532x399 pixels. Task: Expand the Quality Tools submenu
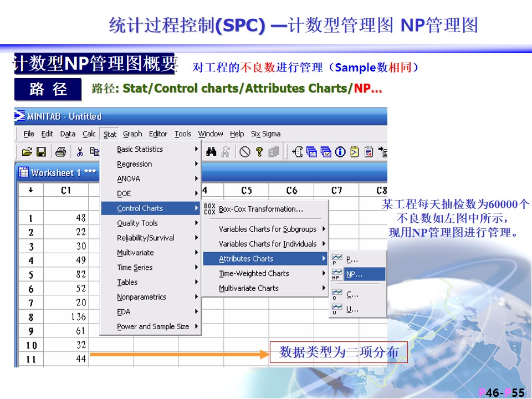coord(137,223)
